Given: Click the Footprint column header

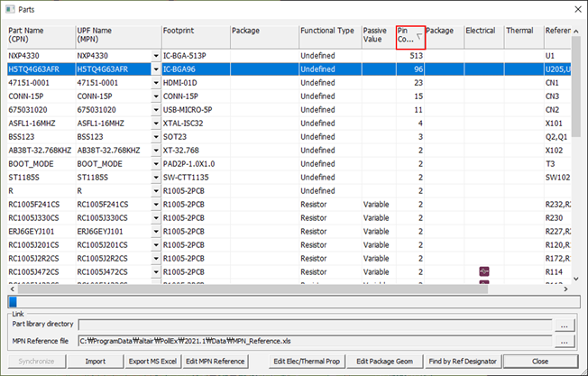Looking at the screenshot, I should tap(194, 35).
